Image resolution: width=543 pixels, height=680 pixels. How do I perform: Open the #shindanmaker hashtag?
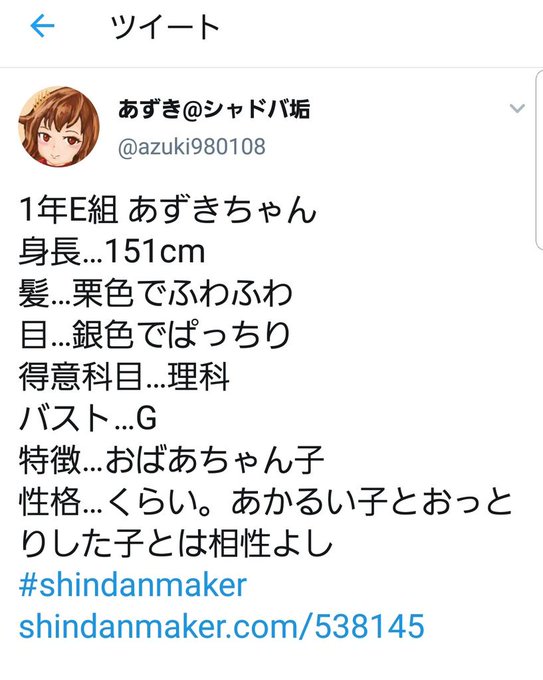(133, 585)
